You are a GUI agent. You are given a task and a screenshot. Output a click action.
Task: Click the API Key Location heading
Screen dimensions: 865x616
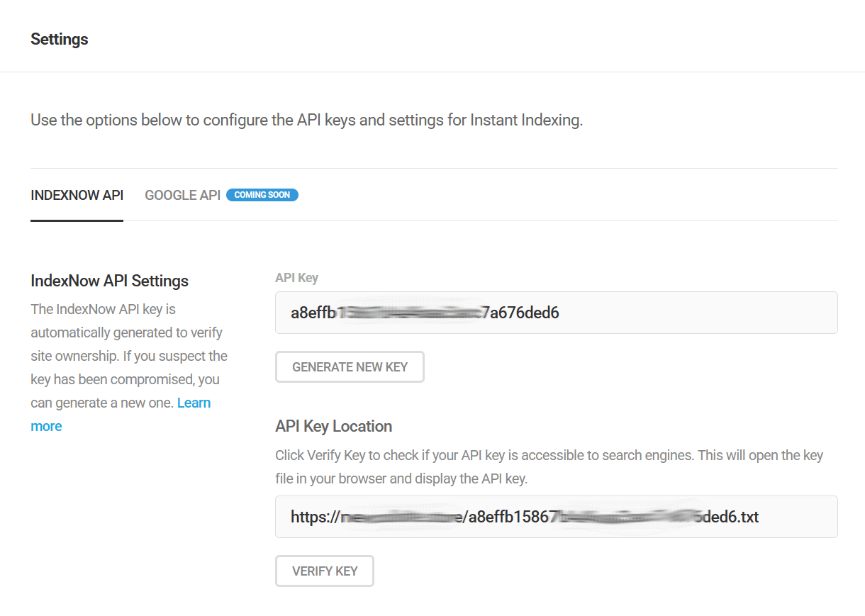pyautogui.click(x=333, y=426)
